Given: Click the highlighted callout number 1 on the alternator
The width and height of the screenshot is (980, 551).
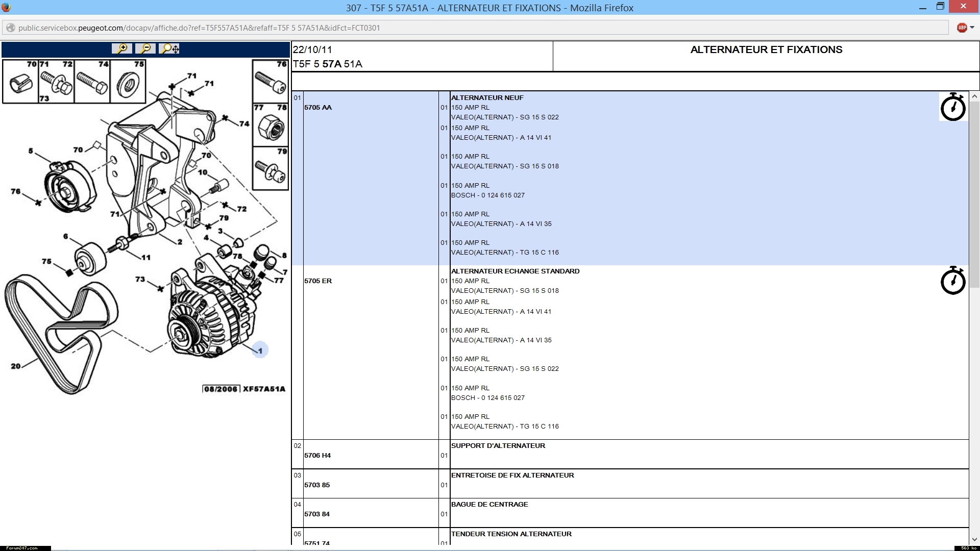Looking at the screenshot, I should point(260,350).
